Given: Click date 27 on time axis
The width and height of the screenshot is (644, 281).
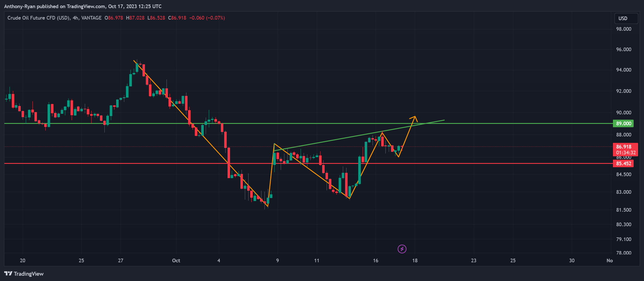Looking at the screenshot, I should tap(121, 261).
